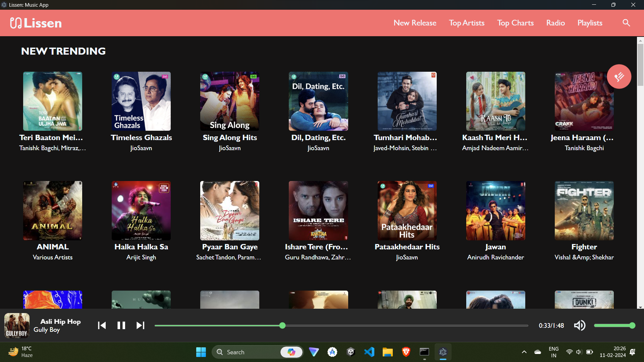Click scrollbar down arrow
The width and height of the screenshot is (644, 362).
coord(640,307)
